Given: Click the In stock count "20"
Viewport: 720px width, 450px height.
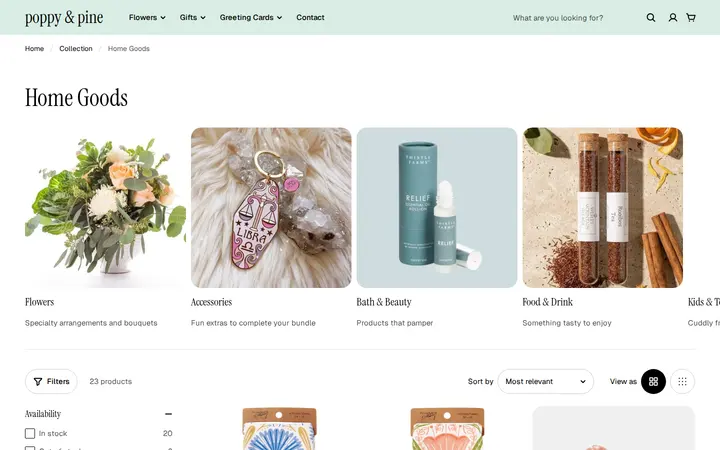Looking at the screenshot, I should click(168, 433).
